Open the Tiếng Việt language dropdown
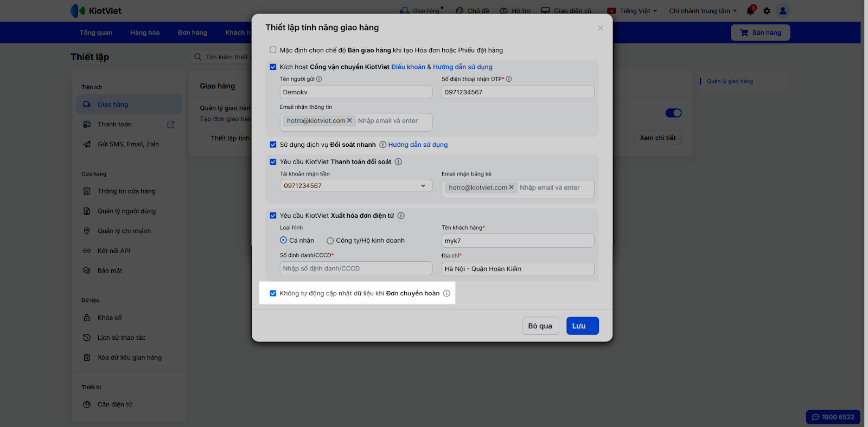 point(633,11)
